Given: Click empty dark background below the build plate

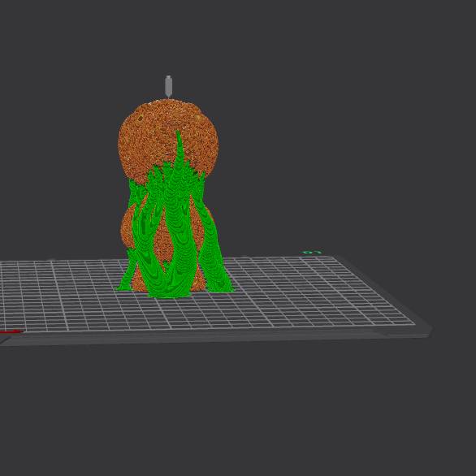Looking at the screenshot, I should pos(238,410).
